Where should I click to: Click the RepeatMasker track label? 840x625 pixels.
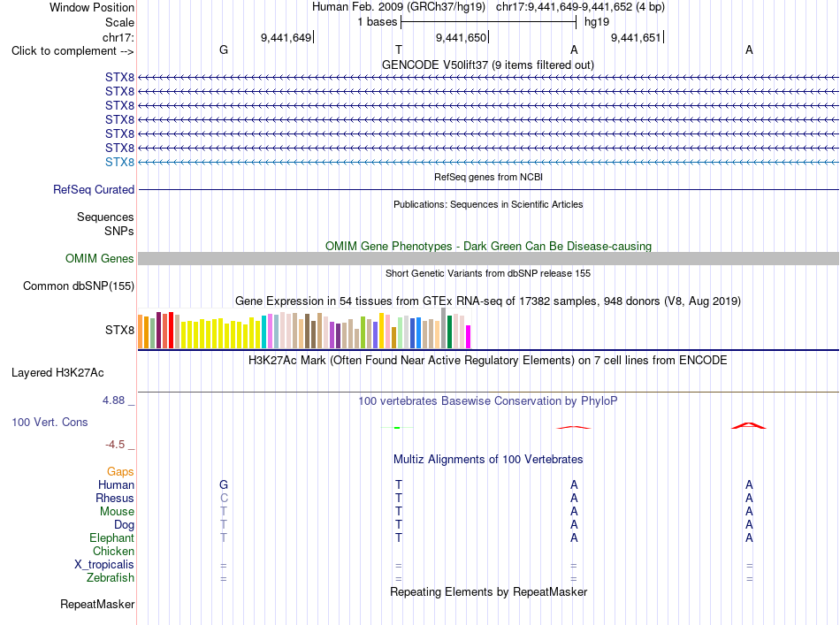click(x=97, y=604)
